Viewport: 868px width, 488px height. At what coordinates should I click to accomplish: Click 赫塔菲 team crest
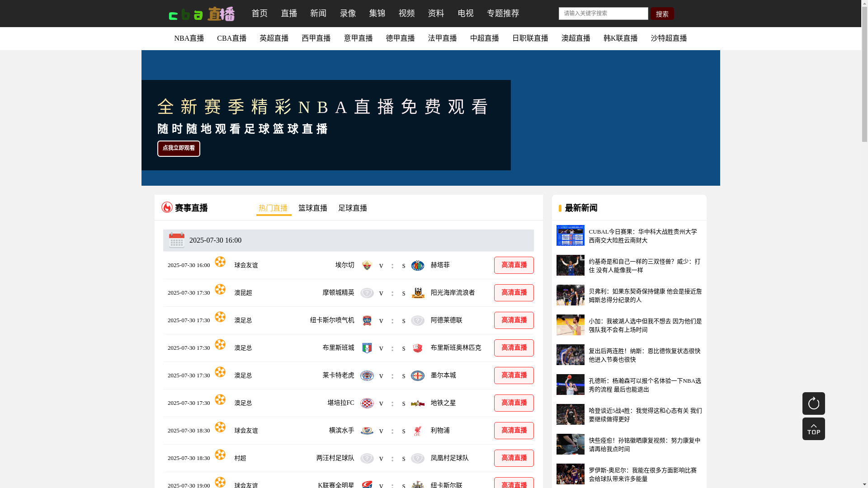418,265
